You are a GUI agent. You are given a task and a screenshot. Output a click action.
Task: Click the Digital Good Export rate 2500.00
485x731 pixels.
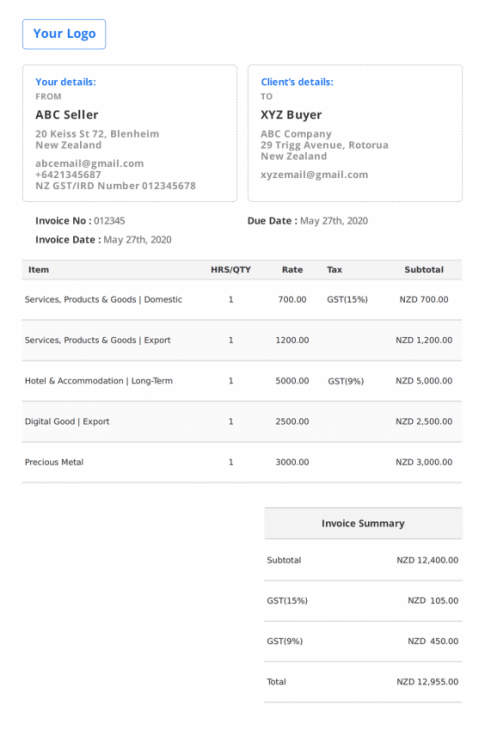point(292,421)
